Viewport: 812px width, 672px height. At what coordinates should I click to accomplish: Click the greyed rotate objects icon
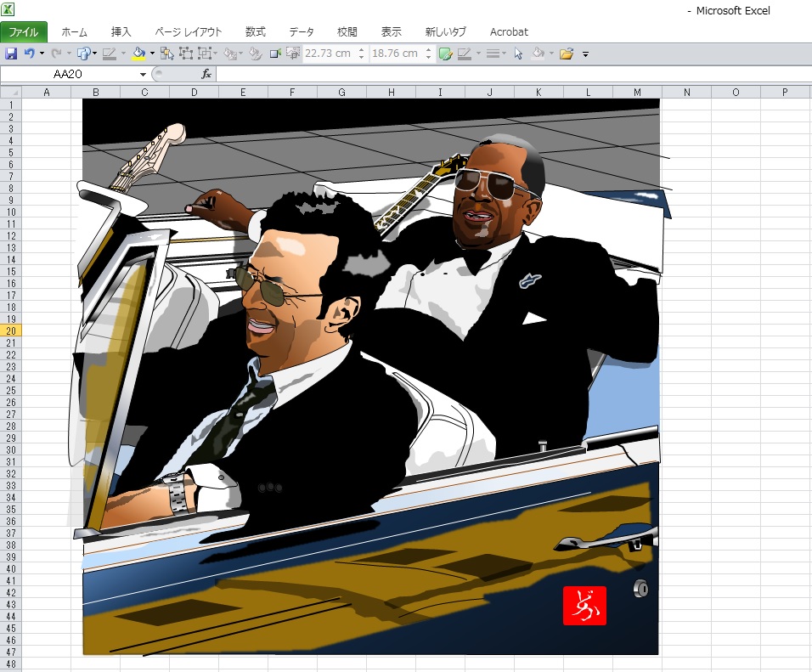pyautogui.click(x=231, y=54)
